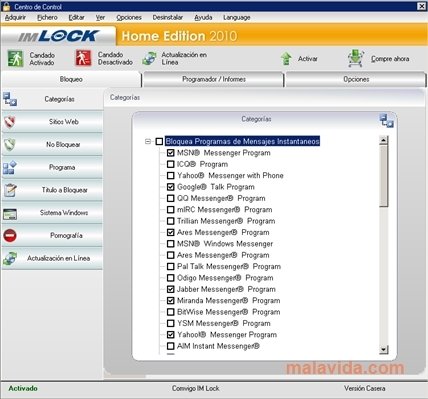Click the padlock icon in title bar
The image size is (428, 399).
[x=6, y=6]
